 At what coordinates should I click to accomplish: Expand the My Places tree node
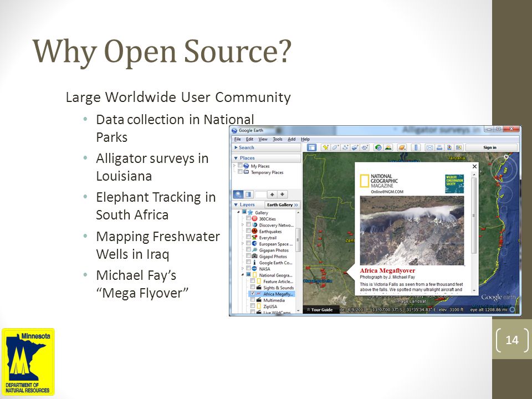pyautogui.click(x=234, y=166)
